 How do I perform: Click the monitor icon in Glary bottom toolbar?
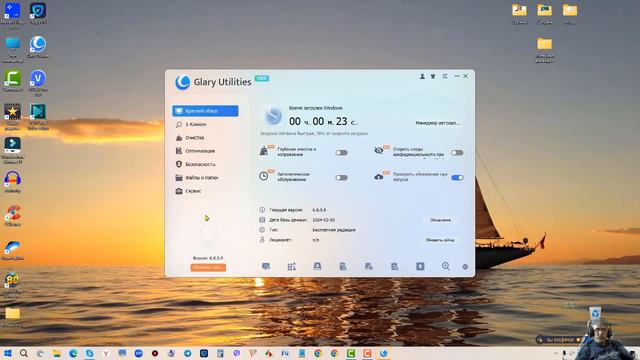coord(266,267)
